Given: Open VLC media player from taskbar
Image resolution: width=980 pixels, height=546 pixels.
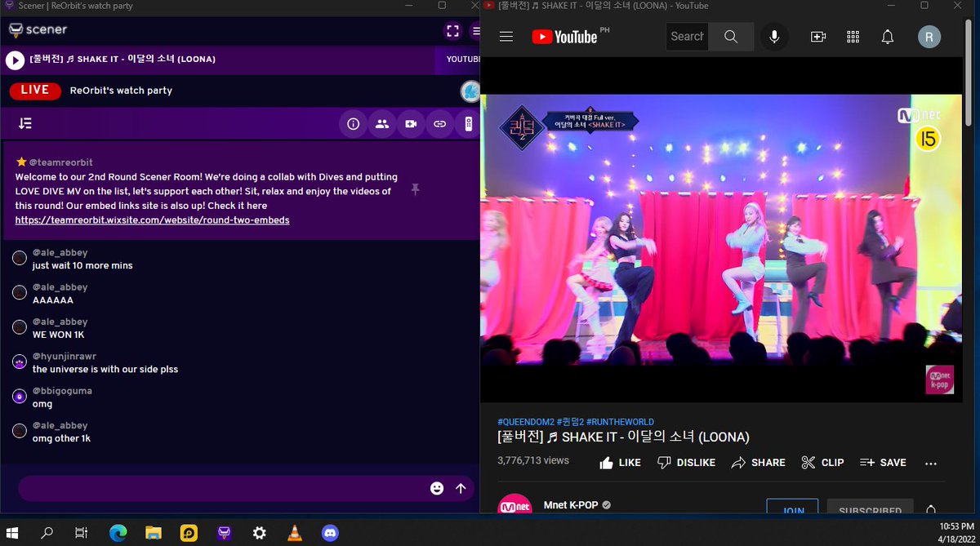Looking at the screenshot, I should (294, 533).
